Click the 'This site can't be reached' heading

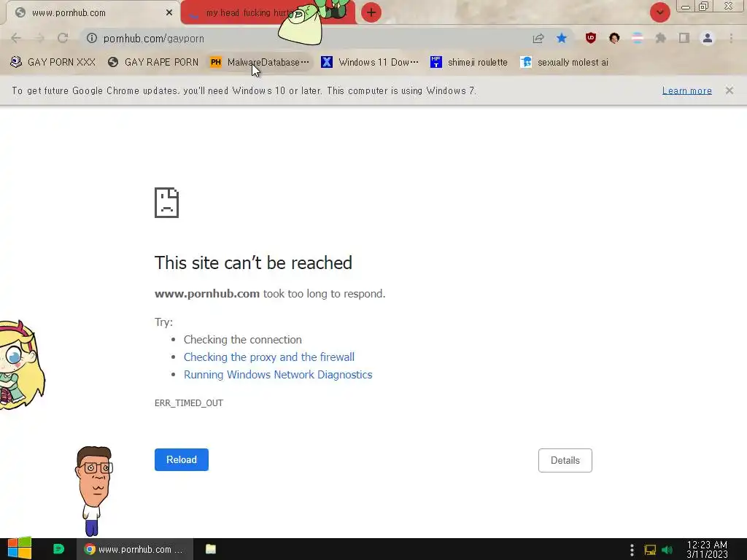pyautogui.click(x=253, y=262)
